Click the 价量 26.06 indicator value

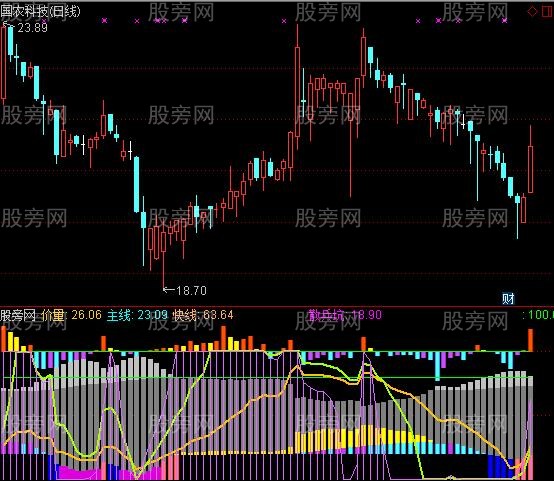click(71, 315)
